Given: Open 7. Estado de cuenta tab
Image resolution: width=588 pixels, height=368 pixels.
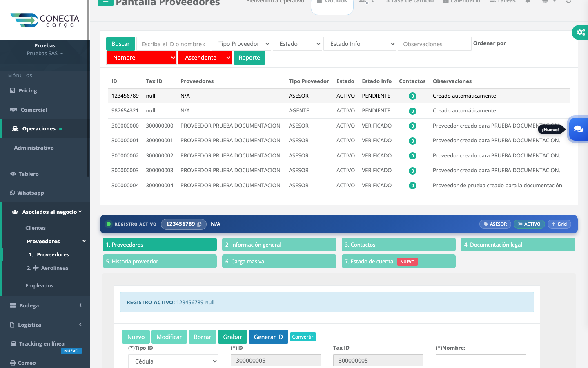Looking at the screenshot, I should tap(399, 261).
